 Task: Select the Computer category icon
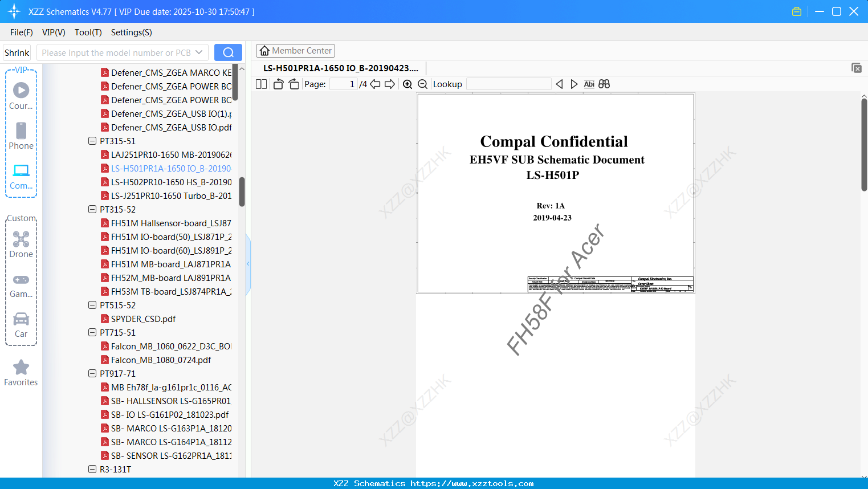point(21,170)
